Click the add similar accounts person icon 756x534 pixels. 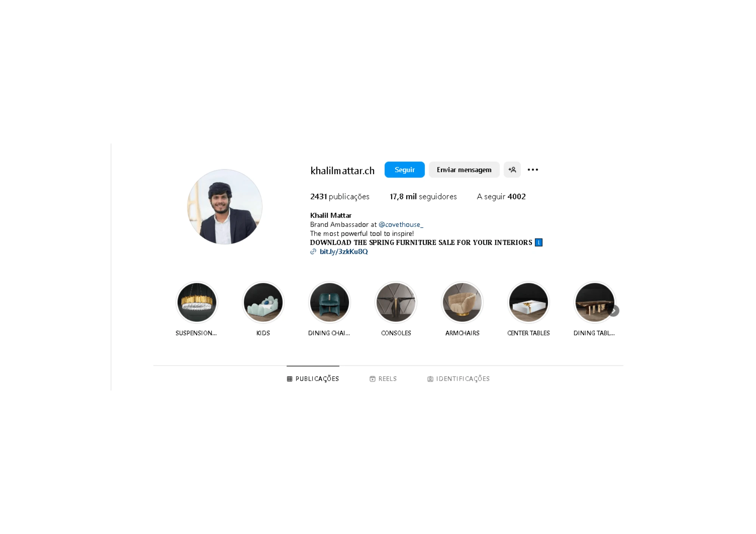coord(512,170)
